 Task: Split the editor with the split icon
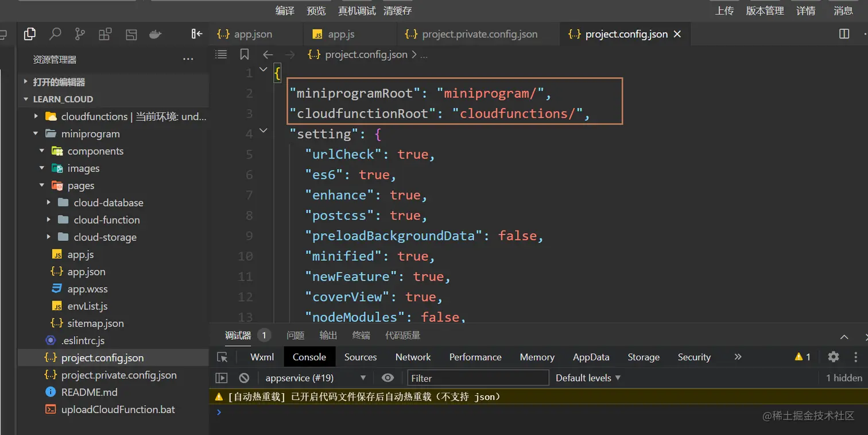[x=844, y=34]
